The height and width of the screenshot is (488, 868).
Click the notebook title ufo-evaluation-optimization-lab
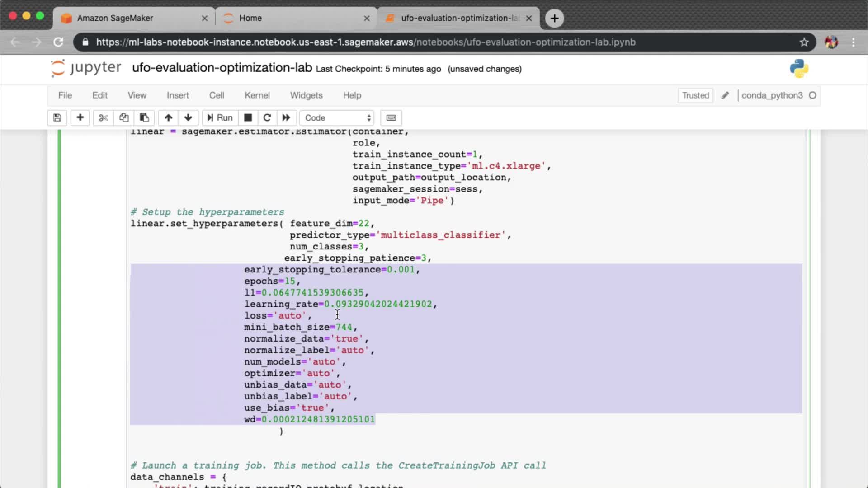pos(222,68)
